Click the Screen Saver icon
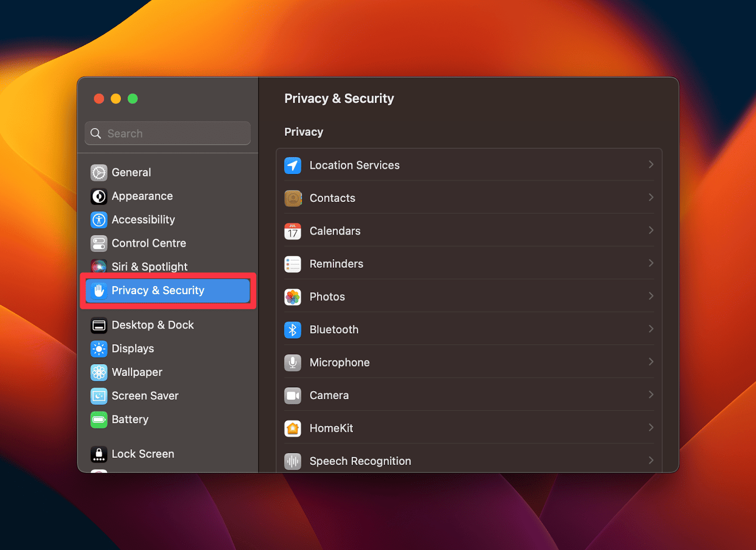This screenshot has height=550, width=756. [99, 396]
